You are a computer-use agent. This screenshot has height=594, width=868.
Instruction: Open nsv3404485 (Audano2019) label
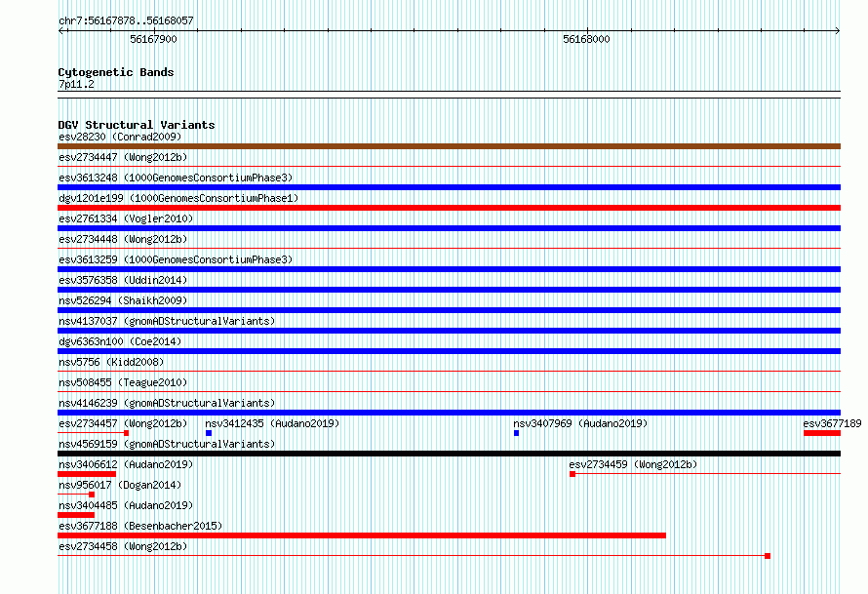point(126,505)
